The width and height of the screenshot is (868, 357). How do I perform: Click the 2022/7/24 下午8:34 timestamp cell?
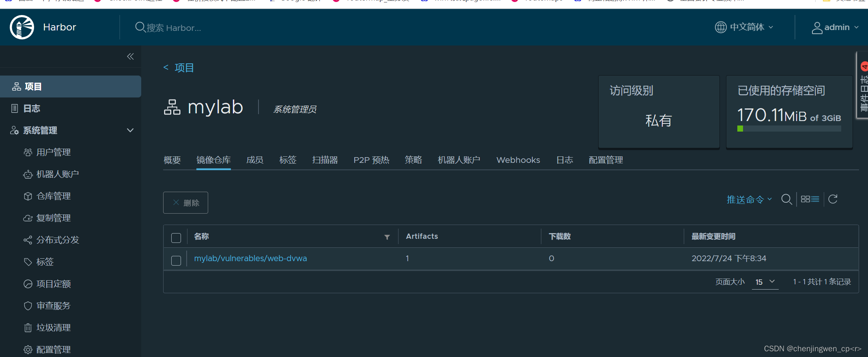[729, 258]
